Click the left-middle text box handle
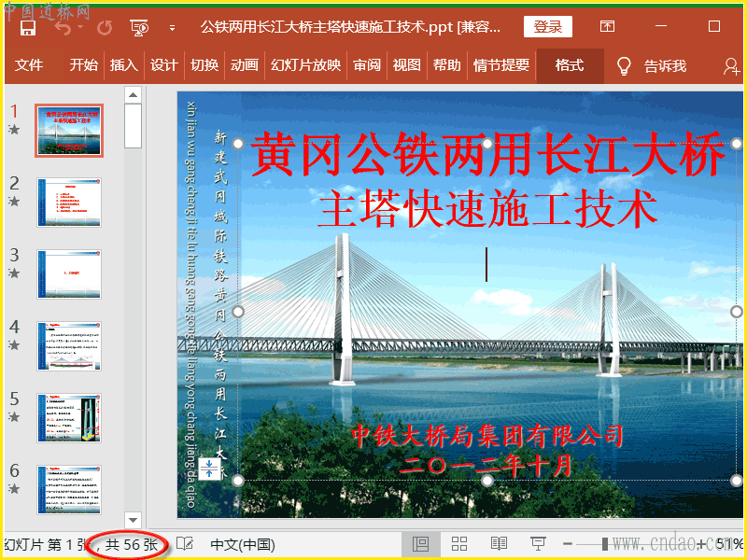Image resolution: width=747 pixels, height=560 pixels. click(x=238, y=312)
